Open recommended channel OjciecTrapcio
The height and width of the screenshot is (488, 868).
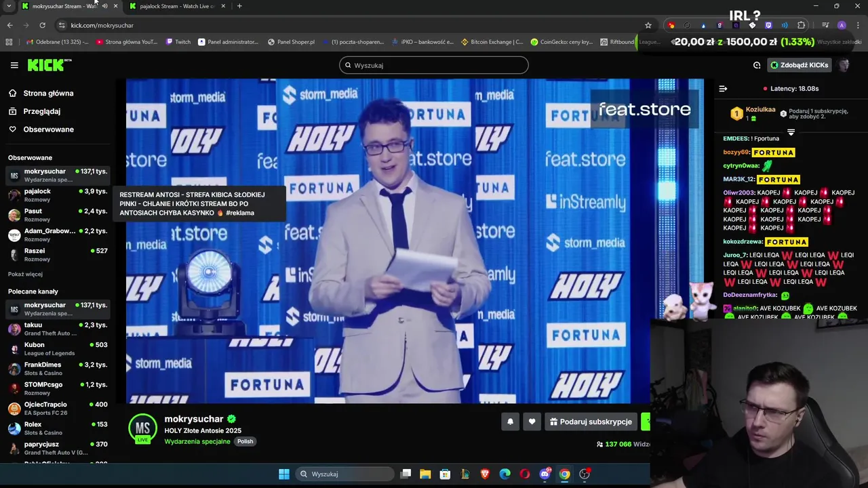click(58, 408)
